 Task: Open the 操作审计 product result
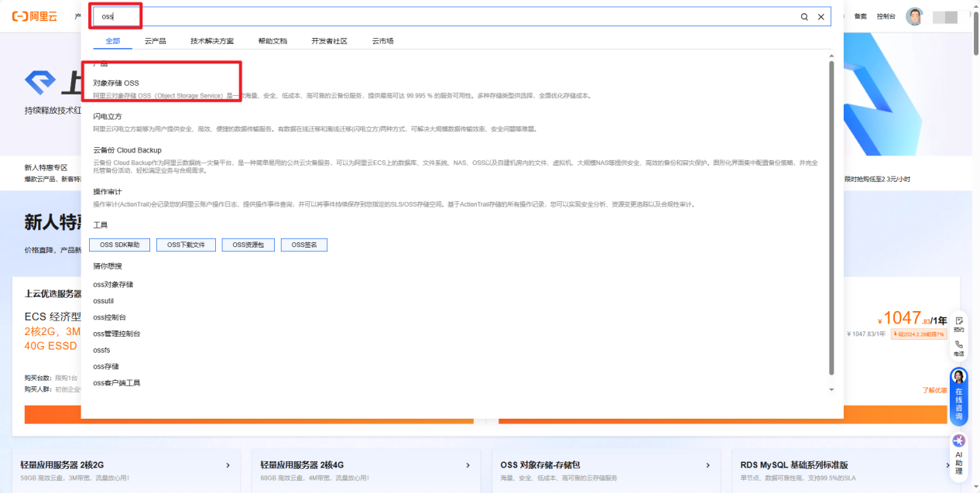point(108,191)
